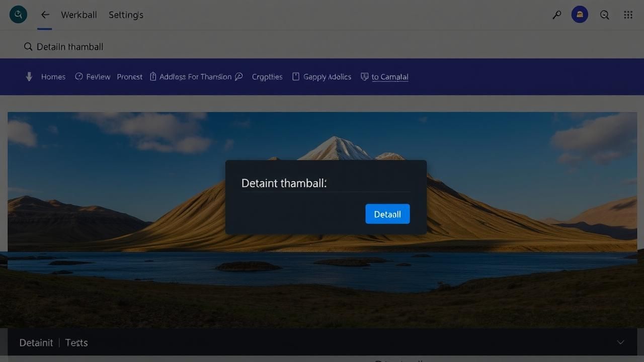
Task: Switch to the Werkball tab
Action: 78,15
